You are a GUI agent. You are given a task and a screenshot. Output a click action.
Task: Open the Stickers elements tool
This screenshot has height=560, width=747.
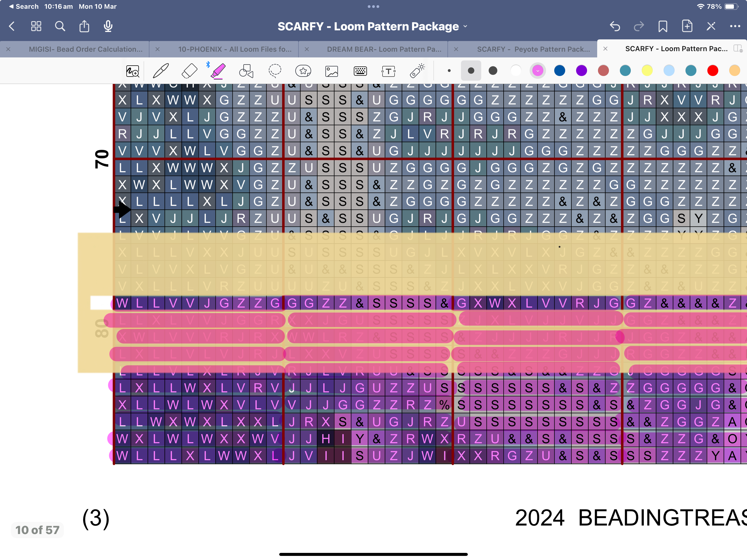303,71
